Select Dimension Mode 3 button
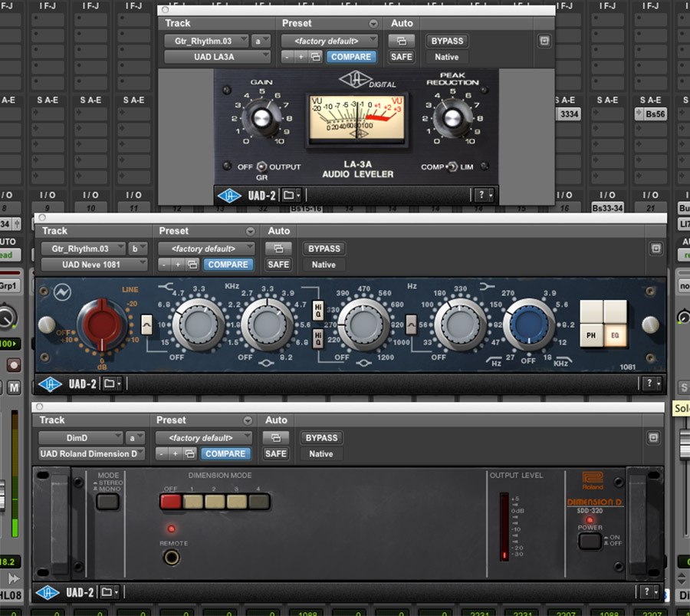Screen dimensions: 690x616 [x=237, y=502]
